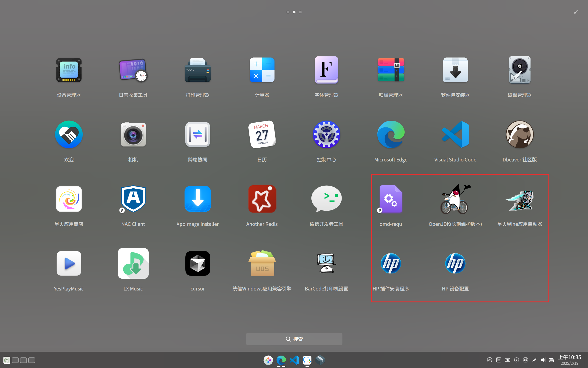588x368 pixels.
Task: Open 跨端协同 app
Action: click(x=198, y=134)
